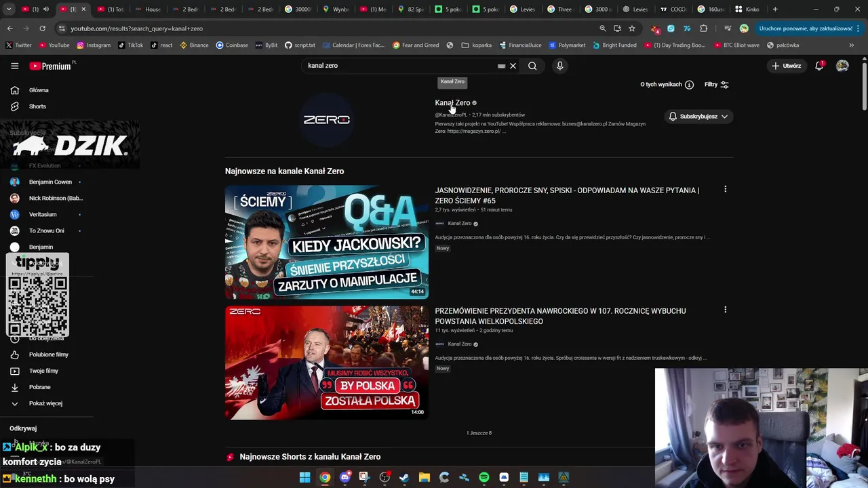Click the Kanał Zero channel avatar
This screenshot has height=488, width=868.
click(326, 119)
